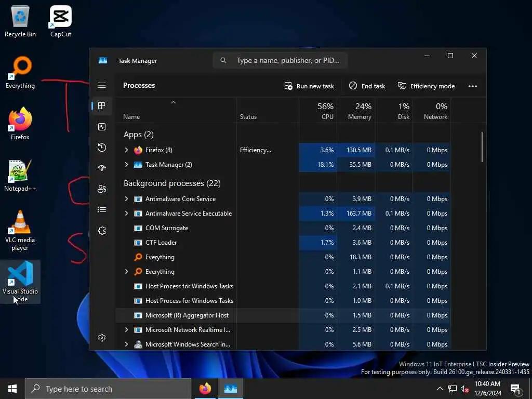This screenshot has height=399, width=532.
Task: Click the Efficiency mode button
Action: click(x=426, y=86)
